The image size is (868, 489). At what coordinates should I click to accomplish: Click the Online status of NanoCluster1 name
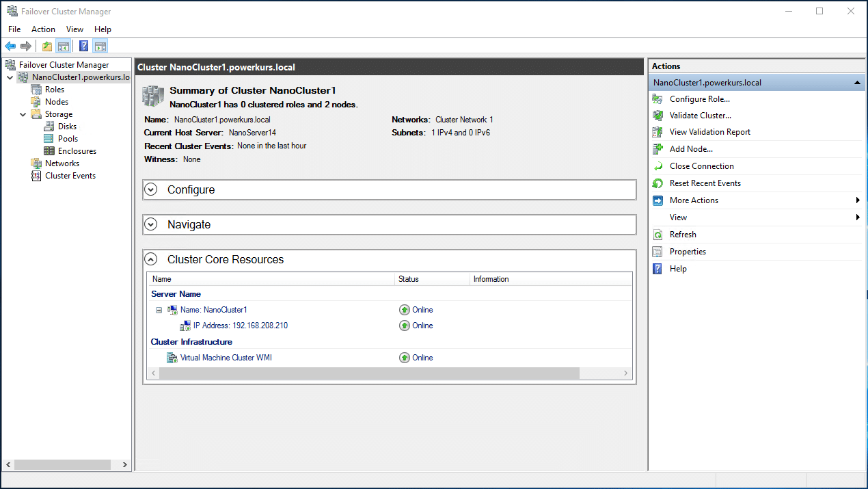click(x=422, y=310)
